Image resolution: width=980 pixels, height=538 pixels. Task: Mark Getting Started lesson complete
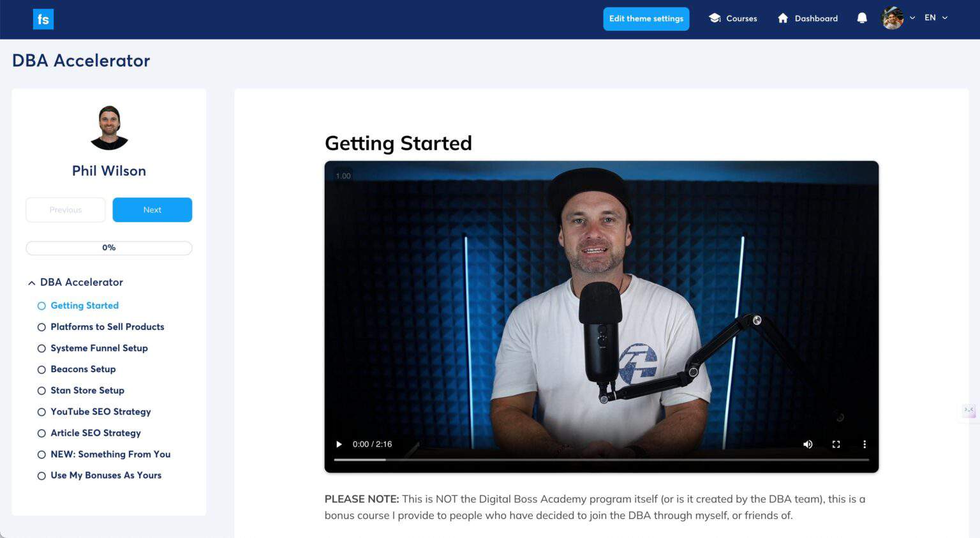41,306
